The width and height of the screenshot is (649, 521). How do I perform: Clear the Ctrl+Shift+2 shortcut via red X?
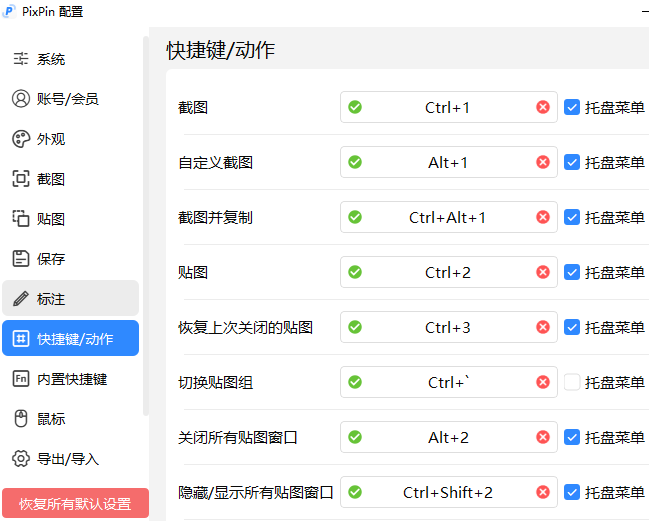(543, 492)
